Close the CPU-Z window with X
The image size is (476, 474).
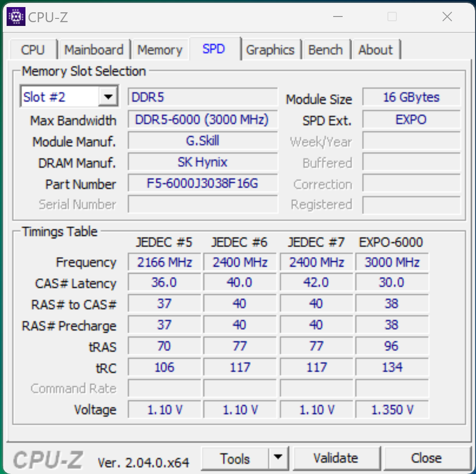pyautogui.click(x=447, y=17)
